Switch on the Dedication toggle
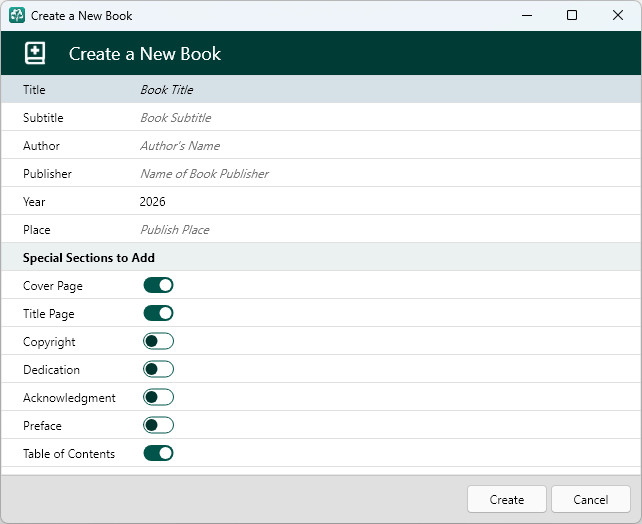Viewport: 642px width, 524px height. coord(158,369)
